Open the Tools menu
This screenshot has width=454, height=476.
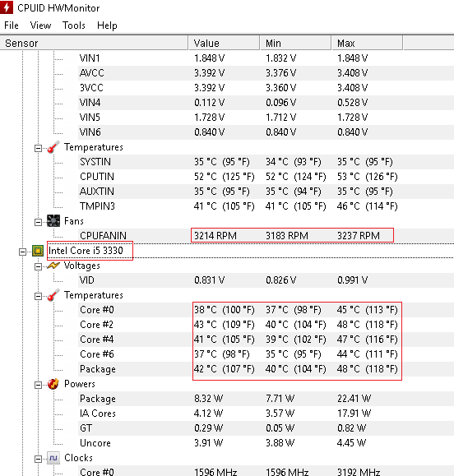coord(74,25)
